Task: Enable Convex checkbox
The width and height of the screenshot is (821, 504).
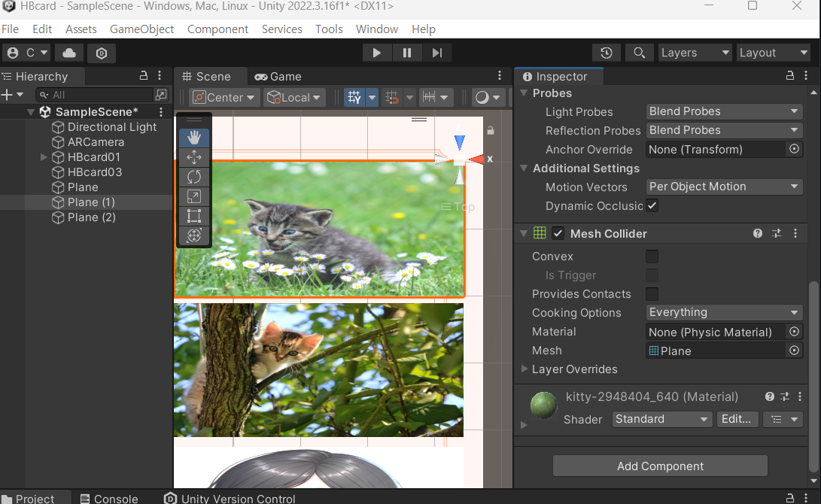Action: click(x=652, y=257)
